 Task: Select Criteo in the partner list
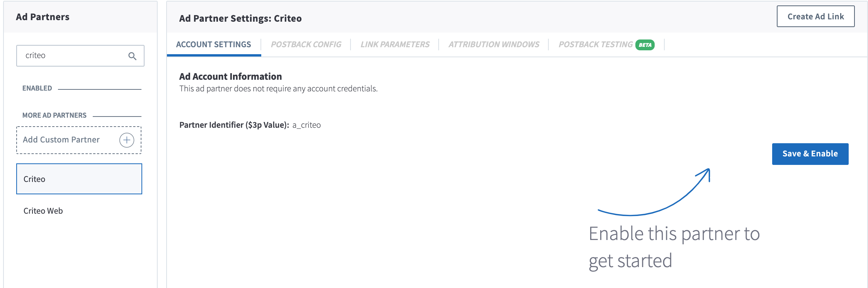79,179
